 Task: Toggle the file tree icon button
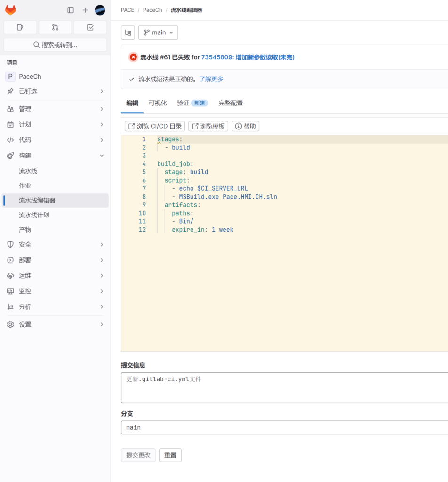tap(128, 32)
